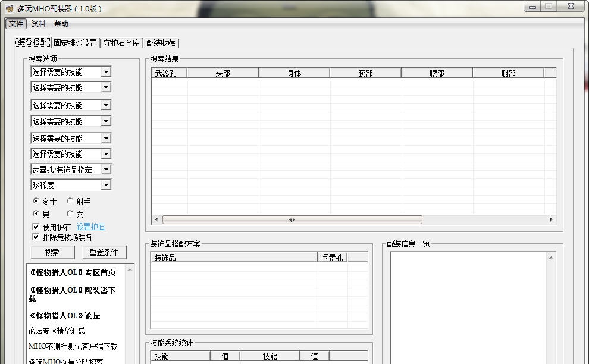Uncheck the 使用护石 checkbox
Image resolution: width=589 pixels, height=364 pixels.
point(37,226)
